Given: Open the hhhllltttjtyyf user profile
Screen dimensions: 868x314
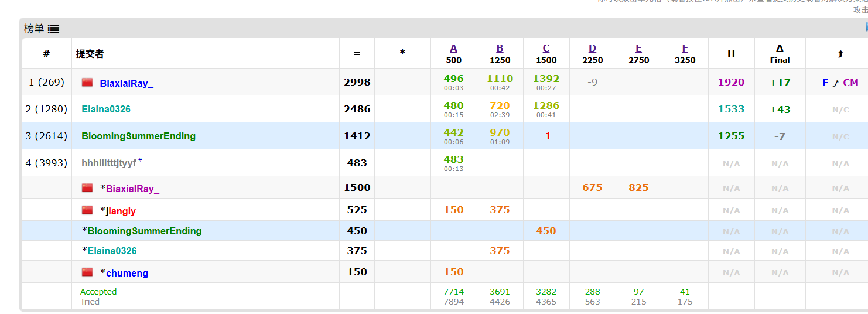Looking at the screenshot, I should pyautogui.click(x=108, y=163).
